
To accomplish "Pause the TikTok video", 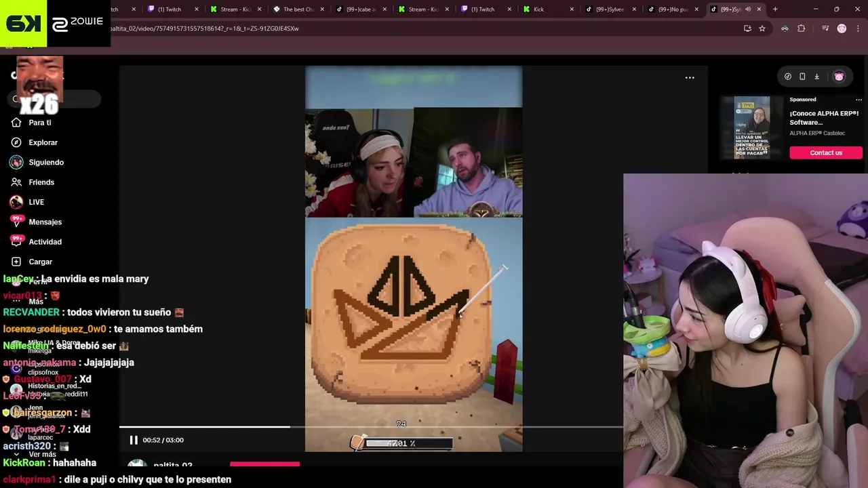I will point(134,440).
